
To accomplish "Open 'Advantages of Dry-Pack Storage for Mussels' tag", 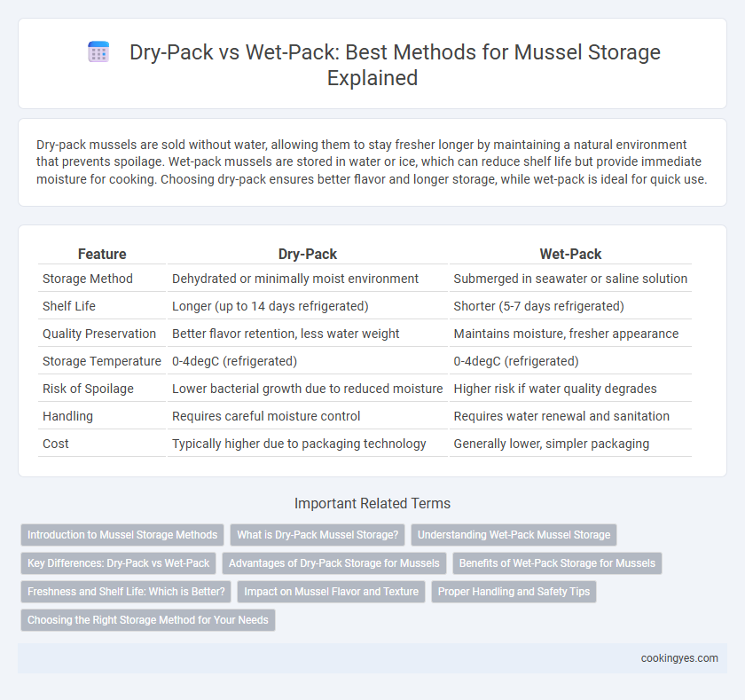I will point(334,563).
